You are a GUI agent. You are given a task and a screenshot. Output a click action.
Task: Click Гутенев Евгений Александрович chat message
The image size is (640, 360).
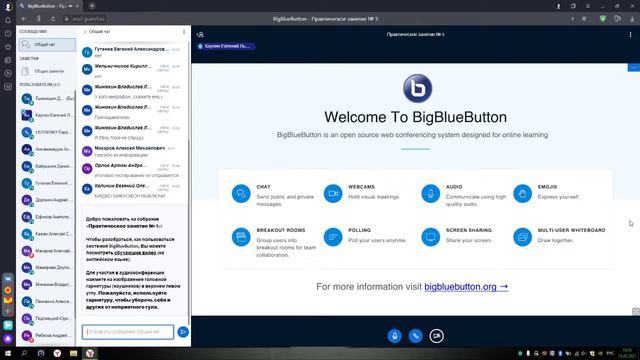click(131, 51)
